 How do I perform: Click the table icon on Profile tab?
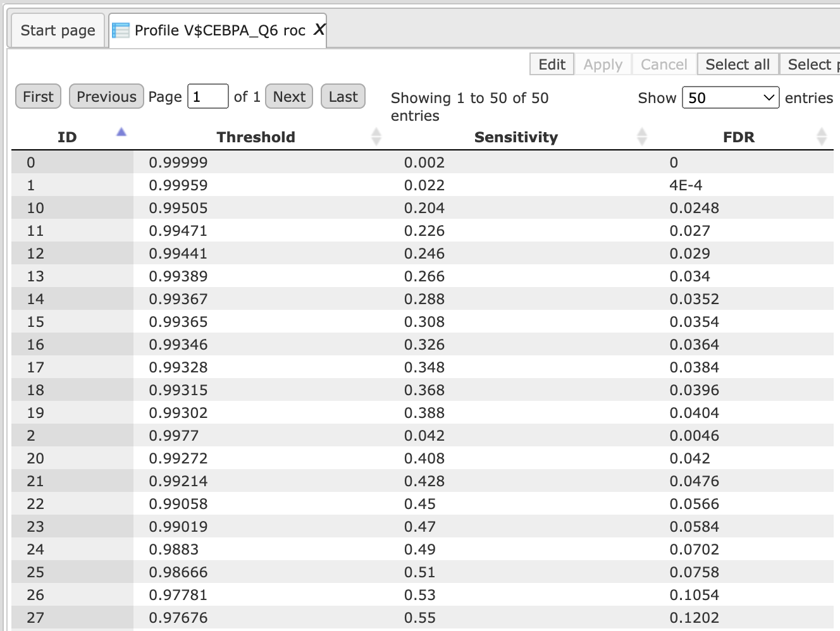[121, 30]
